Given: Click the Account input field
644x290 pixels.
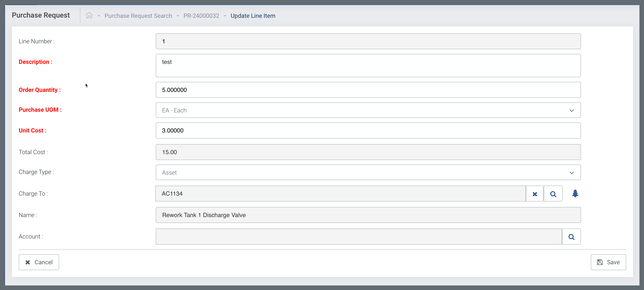Looking at the screenshot, I should (x=359, y=237).
